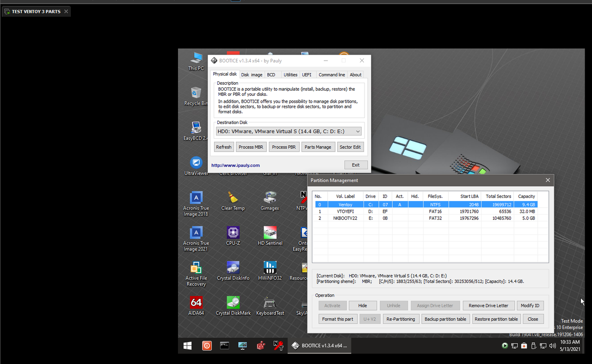Click the Vol. Label column header

[345, 196]
